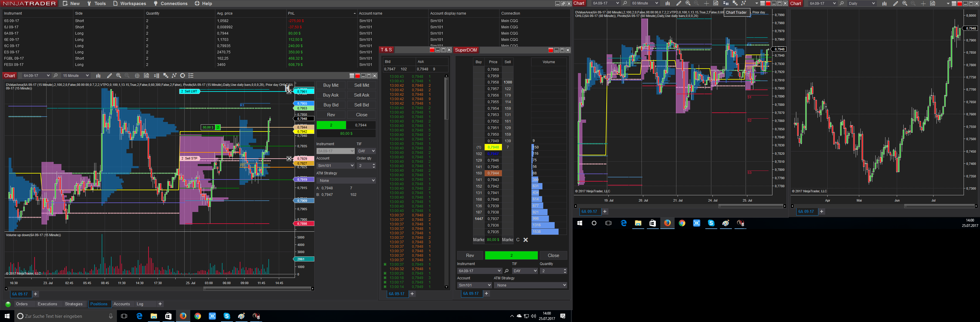Open Indicators icon in 60 Minute chart
Screen dimensions: 980x322
(x=743, y=3)
